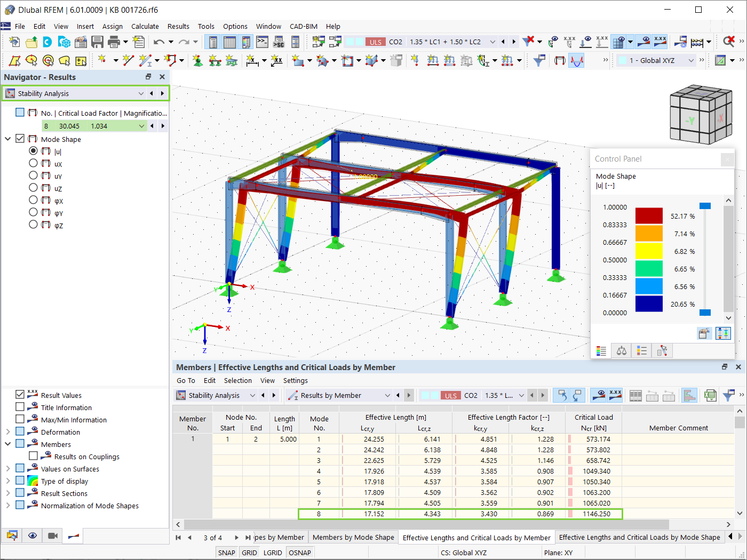Screen dimensions: 747x560
Task: Uncheck the Result Values checkbox
Action: 20,395
